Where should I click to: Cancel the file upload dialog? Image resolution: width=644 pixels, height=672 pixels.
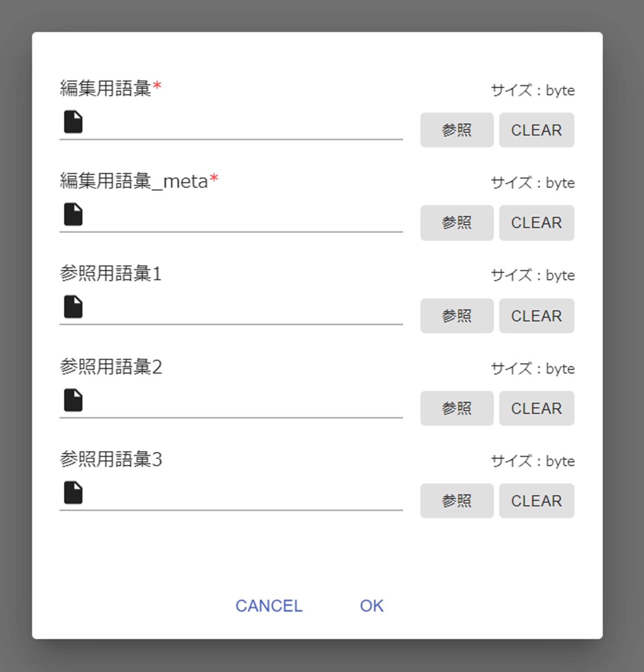(x=269, y=606)
